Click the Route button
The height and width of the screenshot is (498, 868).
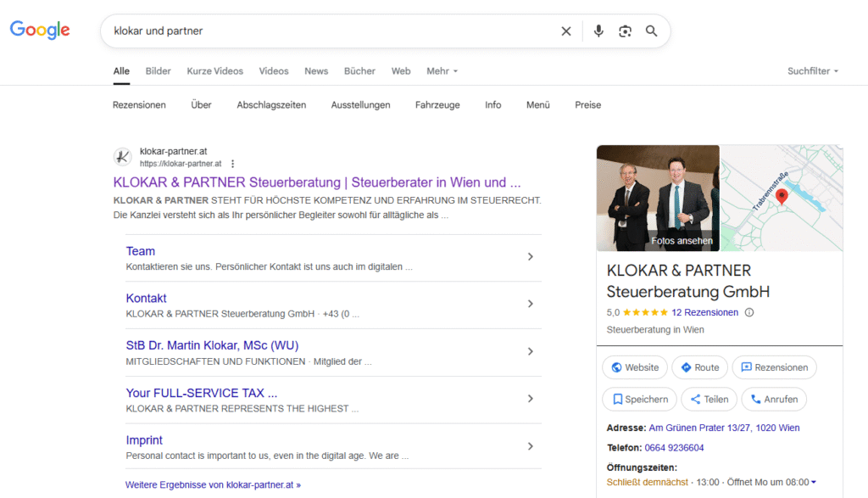point(699,367)
